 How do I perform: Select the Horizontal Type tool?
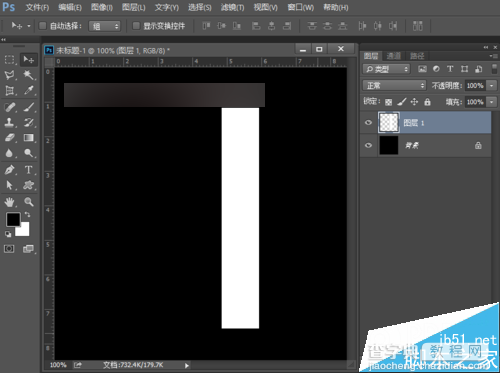(29, 170)
